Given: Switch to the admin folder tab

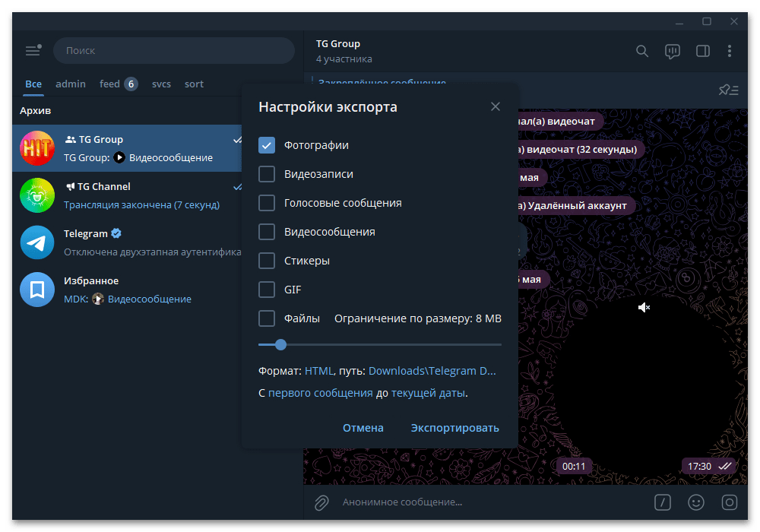Looking at the screenshot, I should (71, 84).
